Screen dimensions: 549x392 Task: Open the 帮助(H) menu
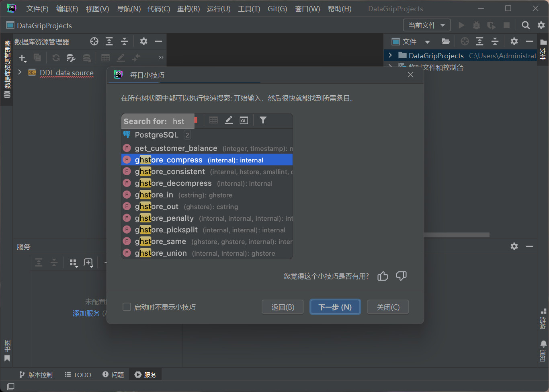[x=340, y=9]
